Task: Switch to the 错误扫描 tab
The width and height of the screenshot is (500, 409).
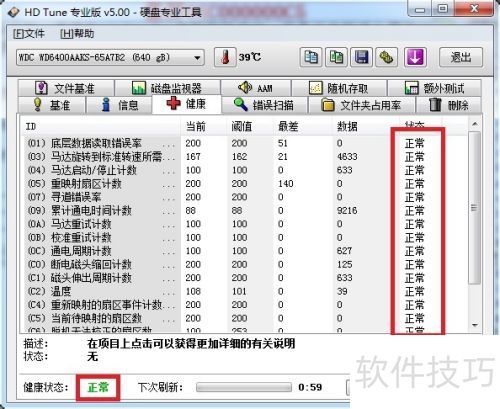Action: click(265, 105)
